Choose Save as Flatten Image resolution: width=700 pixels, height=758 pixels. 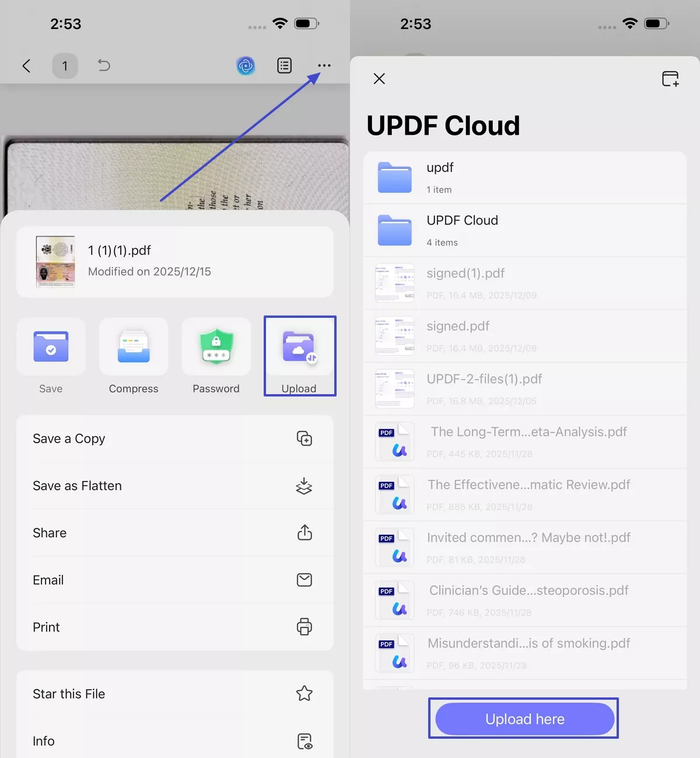[x=174, y=486]
